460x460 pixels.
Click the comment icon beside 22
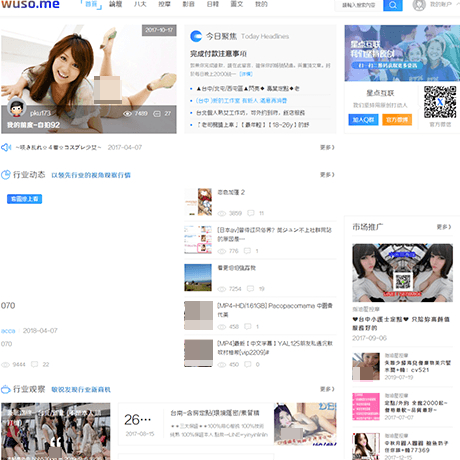pos(34,364)
